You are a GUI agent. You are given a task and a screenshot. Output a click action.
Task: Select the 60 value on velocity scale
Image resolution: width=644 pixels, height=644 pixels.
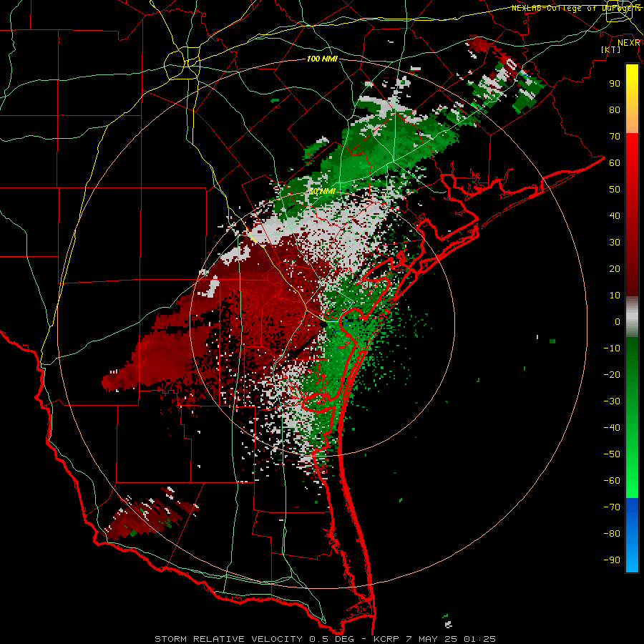615,163
